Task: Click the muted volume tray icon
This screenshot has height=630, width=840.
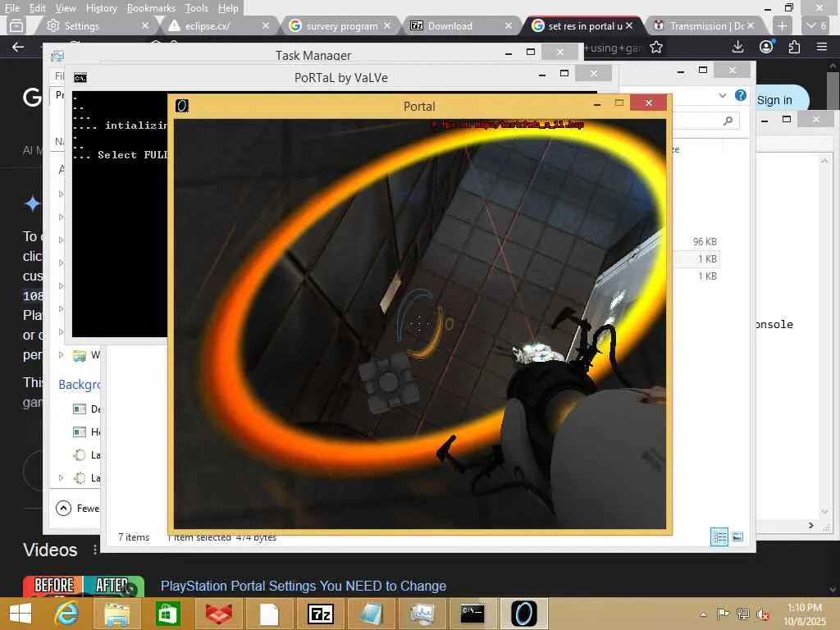Action: [x=762, y=614]
